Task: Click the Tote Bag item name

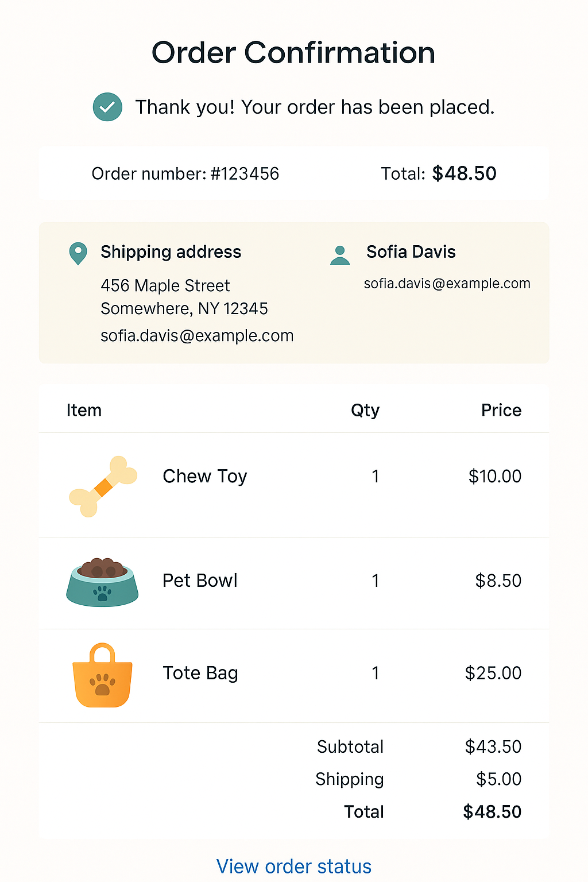Action: click(x=200, y=673)
